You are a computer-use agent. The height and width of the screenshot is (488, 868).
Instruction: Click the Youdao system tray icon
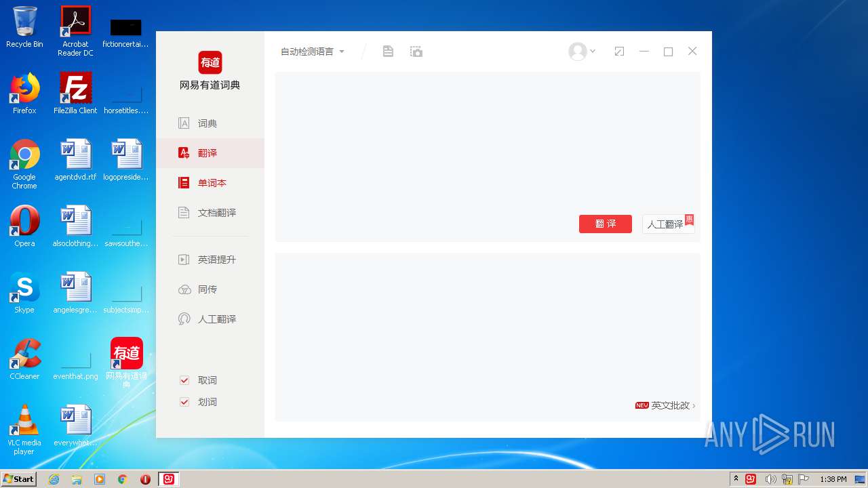click(751, 479)
